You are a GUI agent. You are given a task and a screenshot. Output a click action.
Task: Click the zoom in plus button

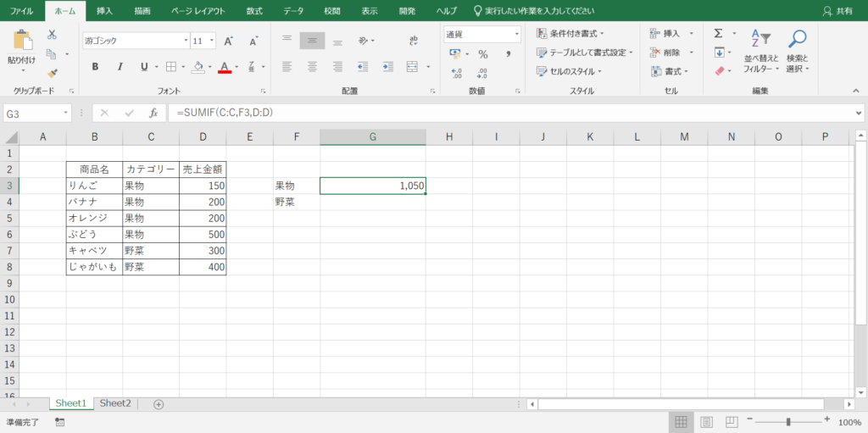coord(827,419)
